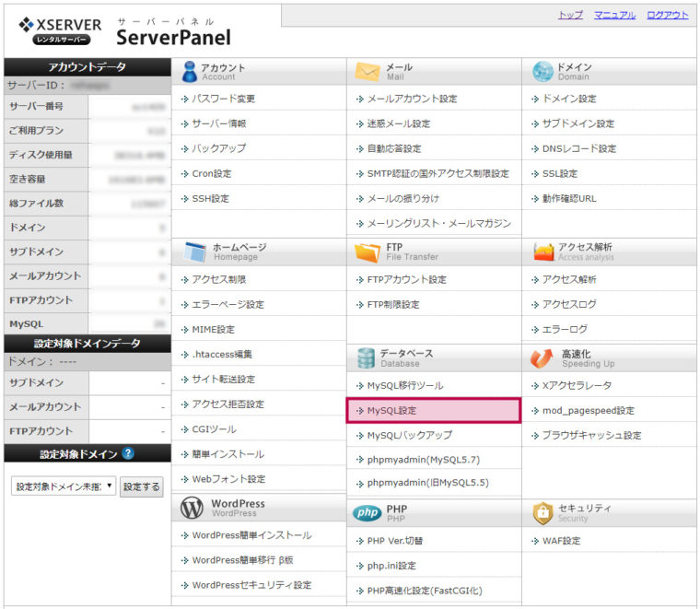The image size is (700, 609).
Task: Open アクセス制限 under Homepage
Action: click(219, 279)
